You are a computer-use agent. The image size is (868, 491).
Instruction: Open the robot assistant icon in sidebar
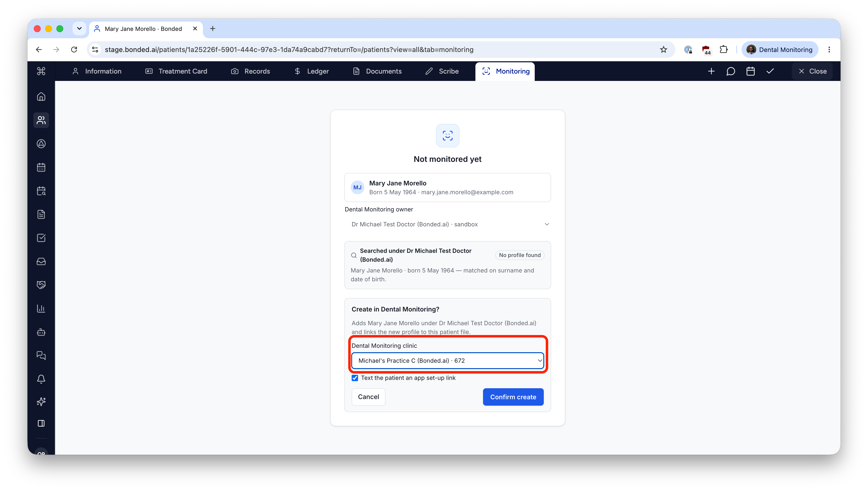(41, 332)
